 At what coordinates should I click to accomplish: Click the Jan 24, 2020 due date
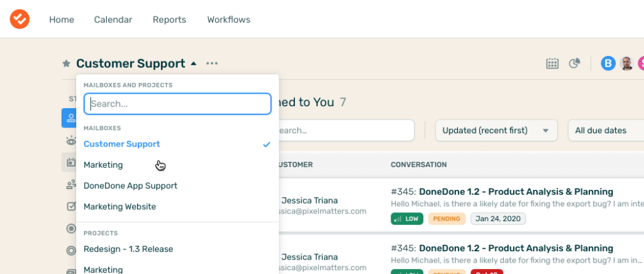(x=499, y=219)
